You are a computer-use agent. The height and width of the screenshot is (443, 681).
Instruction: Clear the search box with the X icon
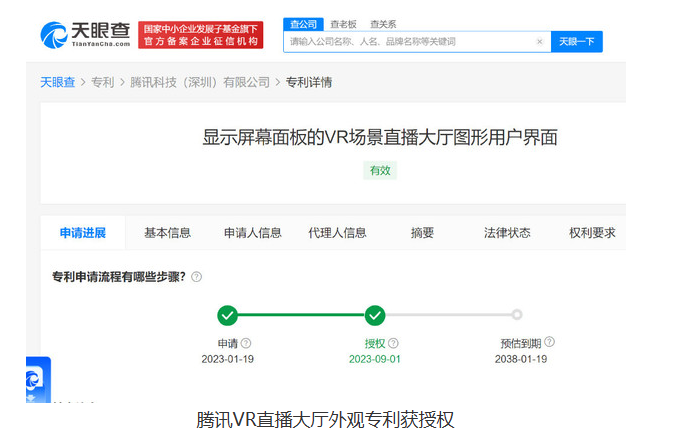pyautogui.click(x=539, y=42)
